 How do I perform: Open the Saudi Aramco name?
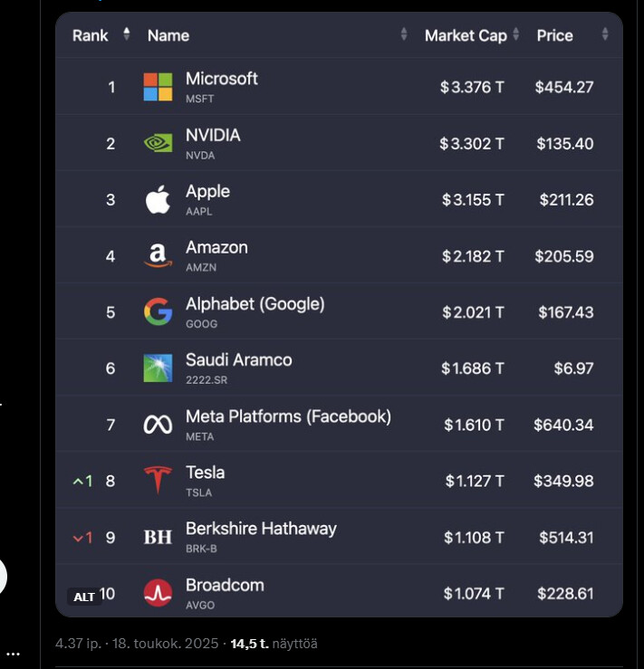coord(239,360)
